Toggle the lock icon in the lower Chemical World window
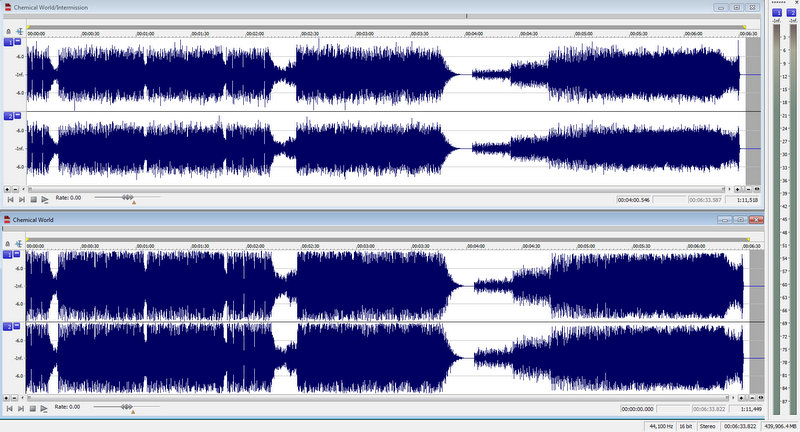 click(8, 244)
